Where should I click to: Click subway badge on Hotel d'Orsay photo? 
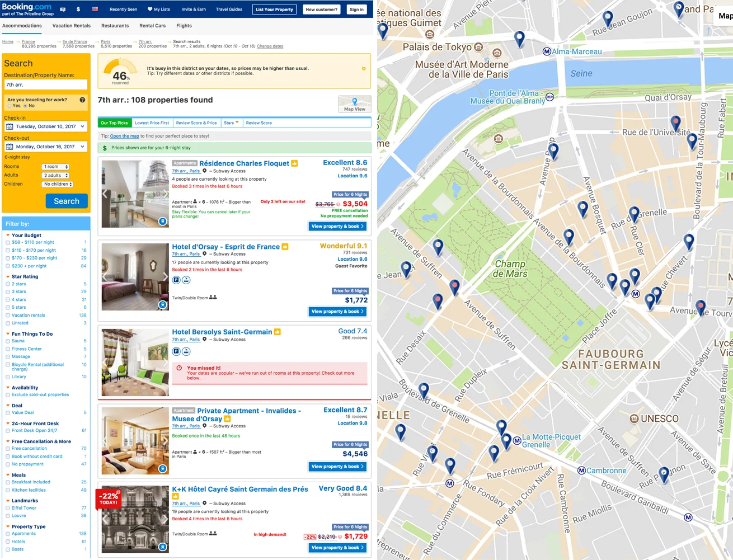pos(162,305)
